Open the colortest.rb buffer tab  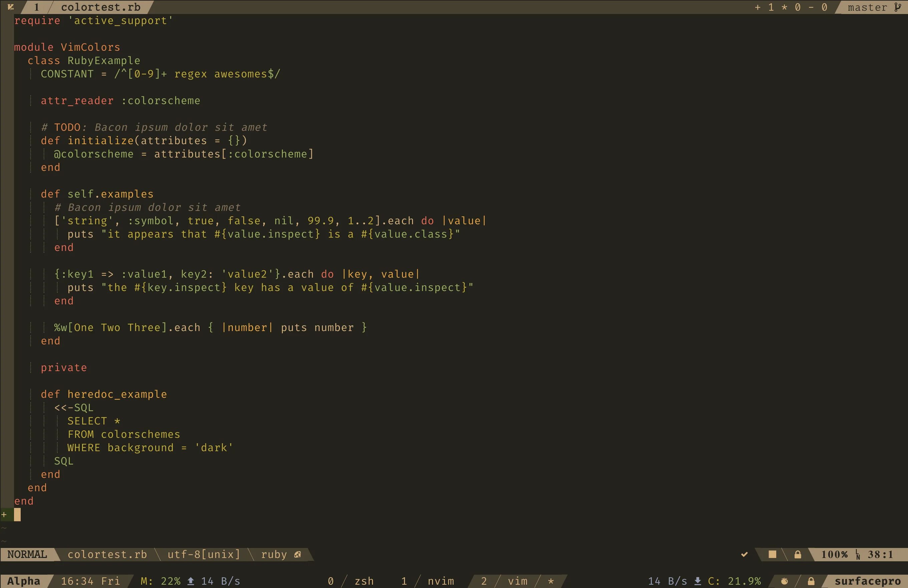click(101, 7)
